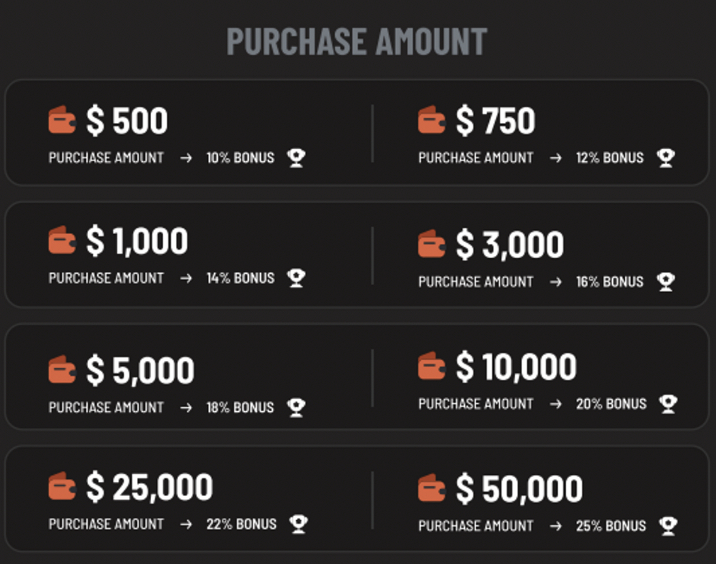
Task: Click the 12% BONUS label
Action: point(610,158)
